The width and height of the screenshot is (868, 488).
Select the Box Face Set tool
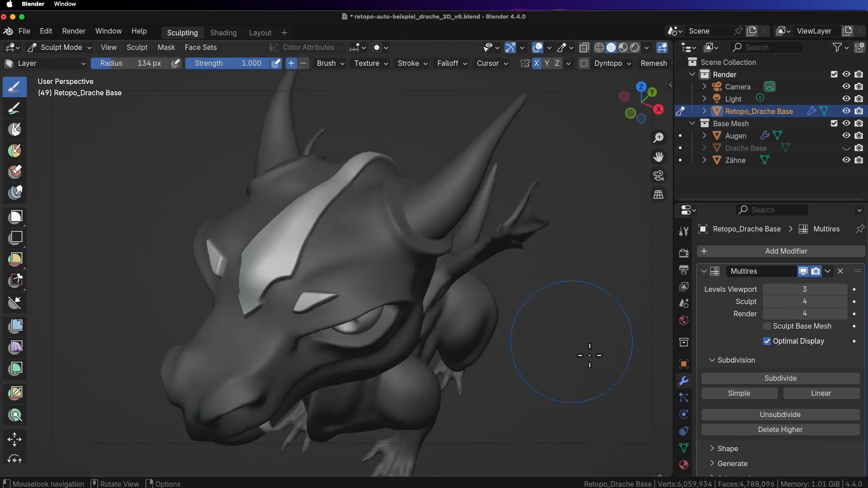[15, 259]
